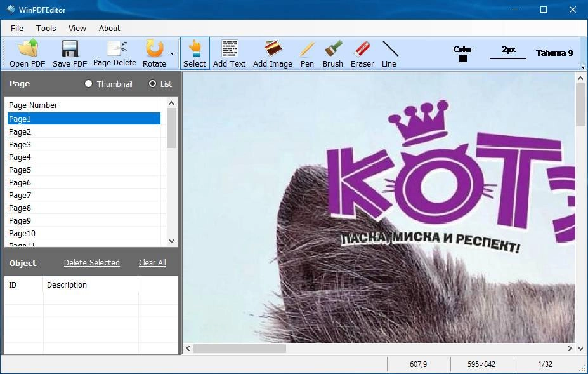The image size is (588, 374).
Task: Select Page5 in the page list
Action: point(84,170)
